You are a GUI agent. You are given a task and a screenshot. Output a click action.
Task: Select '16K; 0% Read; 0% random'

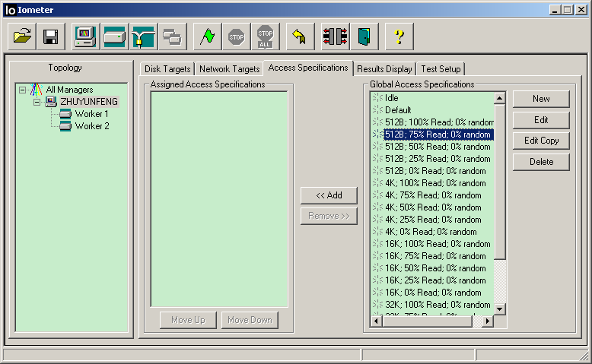click(x=433, y=293)
